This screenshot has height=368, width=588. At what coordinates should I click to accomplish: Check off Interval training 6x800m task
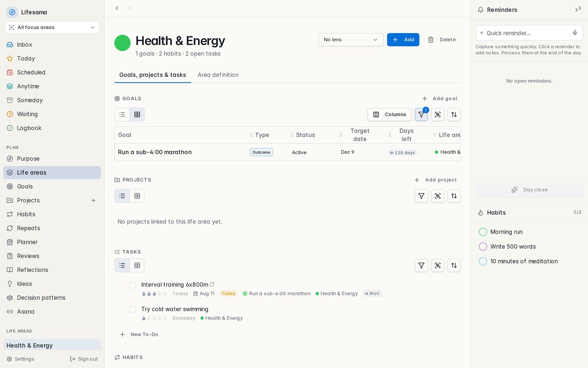click(133, 285)
